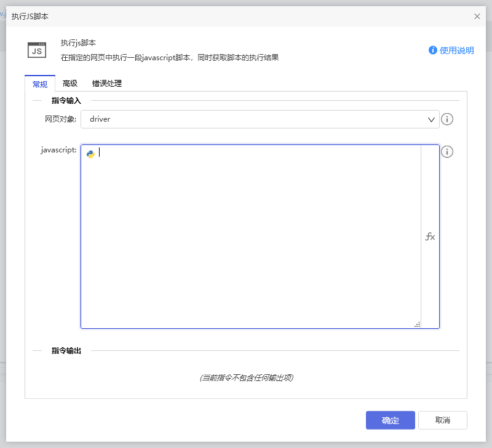Close the 执行JS脚本 dialog with X
The width and height of the screenshot is (492, 448).
(x=477, y=16)
